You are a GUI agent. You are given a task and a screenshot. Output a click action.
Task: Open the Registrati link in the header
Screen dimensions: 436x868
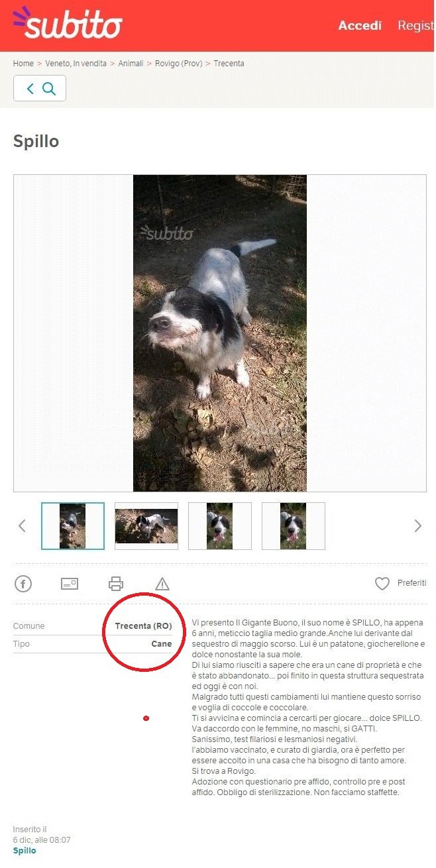pyautogui.click(x=416, y=26)
